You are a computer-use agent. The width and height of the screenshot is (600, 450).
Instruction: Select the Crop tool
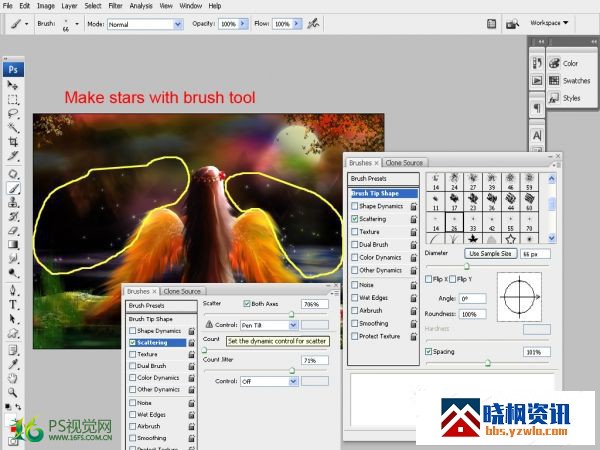13,142
